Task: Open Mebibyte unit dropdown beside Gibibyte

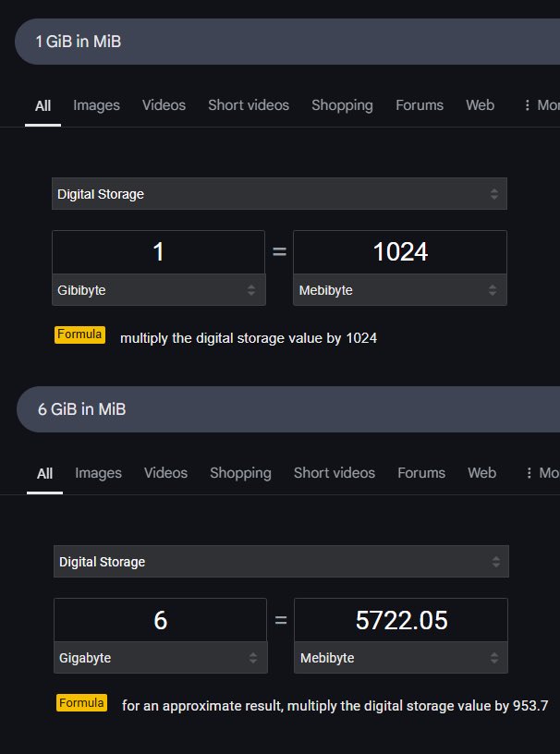Action: coord(400,290)
